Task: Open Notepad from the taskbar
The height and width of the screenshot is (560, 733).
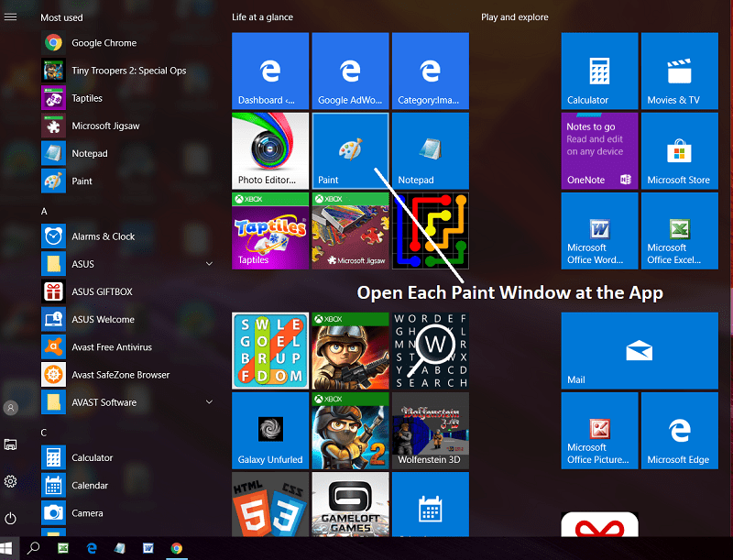Action: click(120, 548)
